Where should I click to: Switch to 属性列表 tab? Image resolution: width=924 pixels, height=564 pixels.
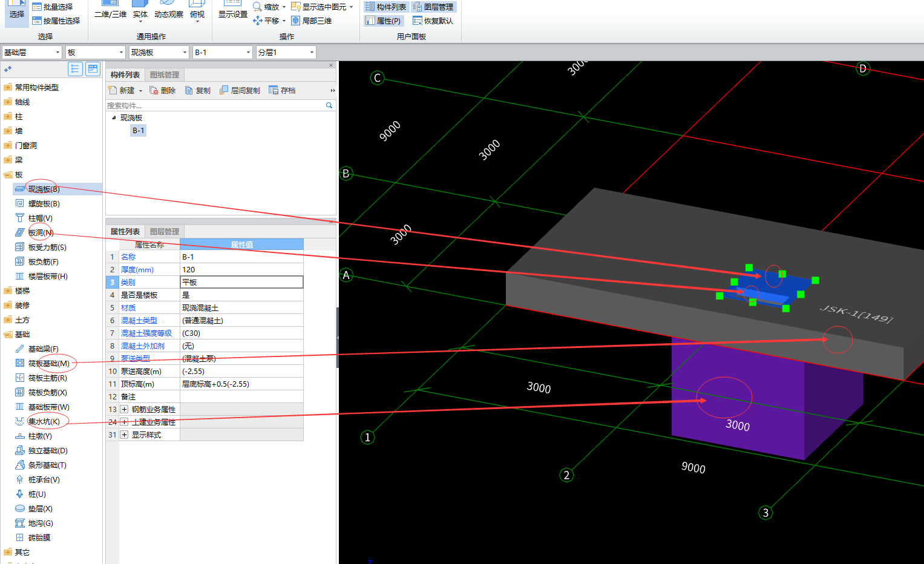click(125, 232)
